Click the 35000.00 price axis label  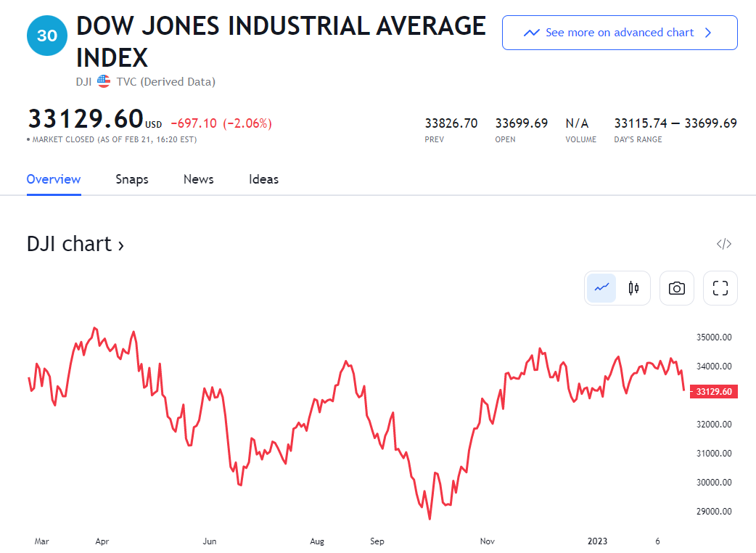click(x=712, y=337)
